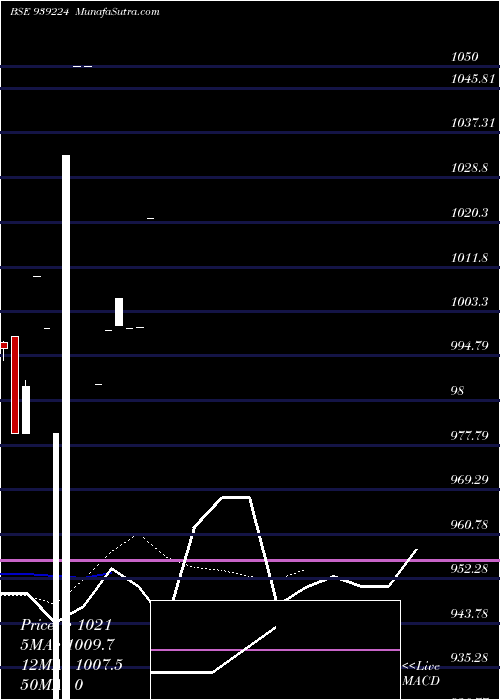
Task: Click the 960.78 price axis label
Action: point(470,525)
